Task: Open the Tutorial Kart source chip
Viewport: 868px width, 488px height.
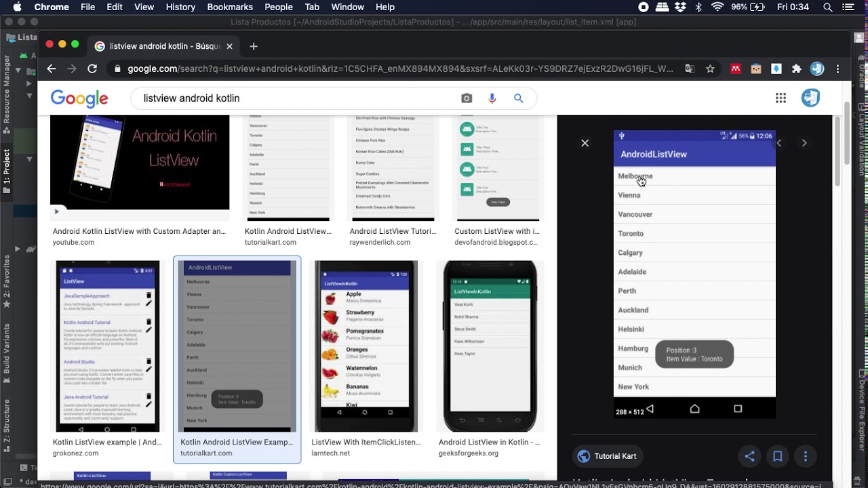Action: point(608,456)
